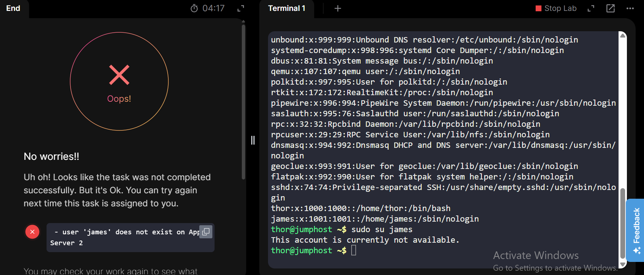
Task: Expand the task panel to fullscreen
Action: click(x=241, y=8)
